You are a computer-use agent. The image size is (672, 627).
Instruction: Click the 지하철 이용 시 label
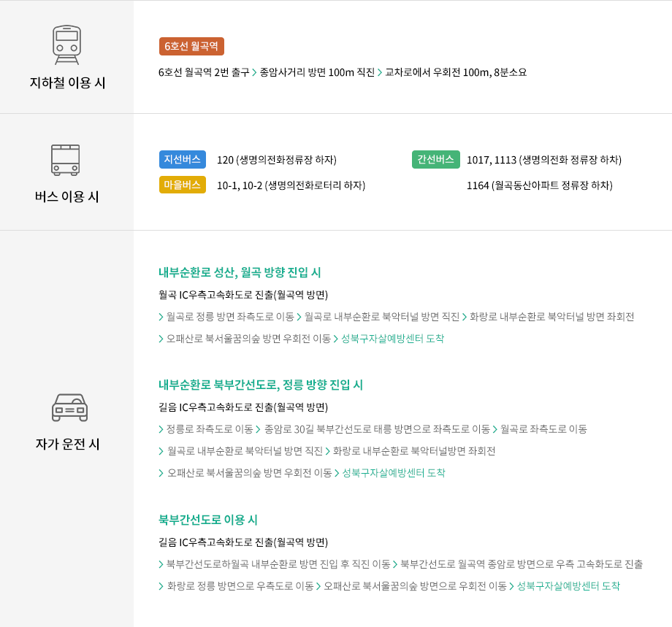click(x=67, y=82)
